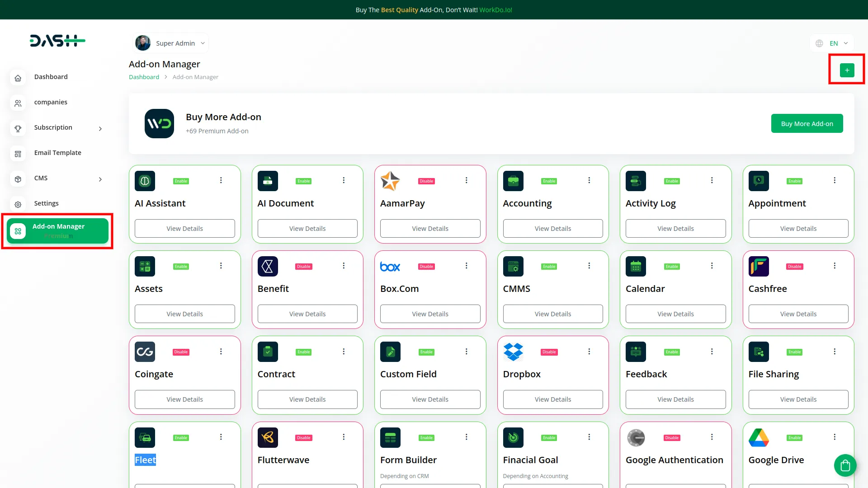
Task: Click the Buy More Add-on button
Action: (x=807, y=123)
